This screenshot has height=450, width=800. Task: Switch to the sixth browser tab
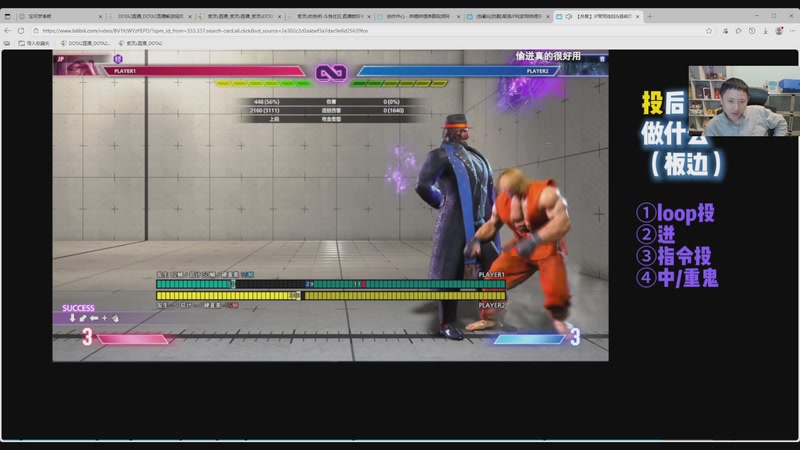(509, 16)
